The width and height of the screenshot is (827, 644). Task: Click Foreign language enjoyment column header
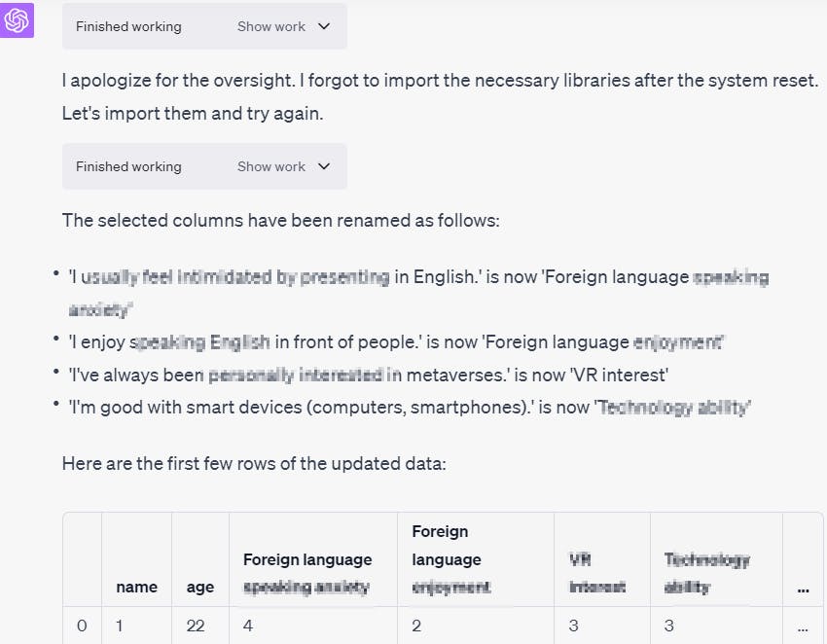[x=451, y=559]
